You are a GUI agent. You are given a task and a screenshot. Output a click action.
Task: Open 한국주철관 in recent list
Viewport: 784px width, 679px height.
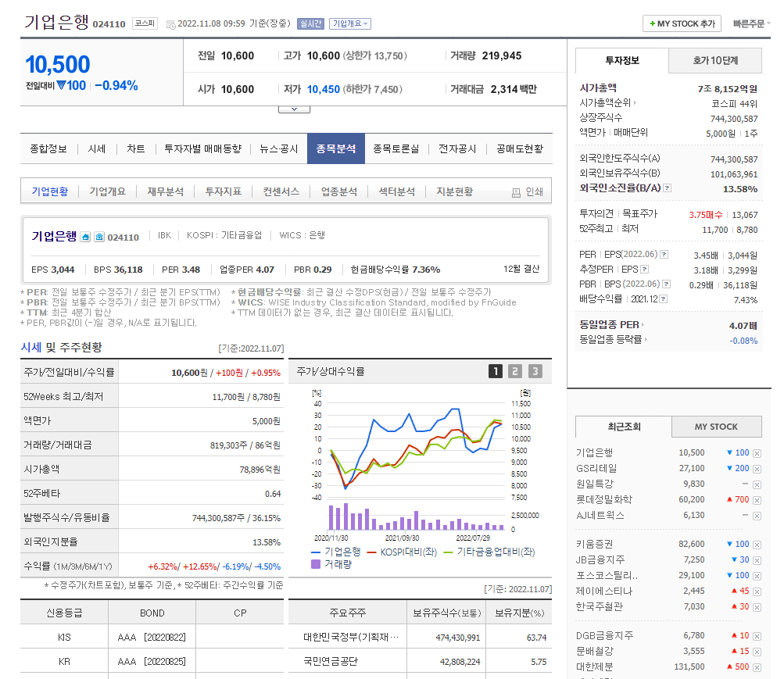point(600,606)
